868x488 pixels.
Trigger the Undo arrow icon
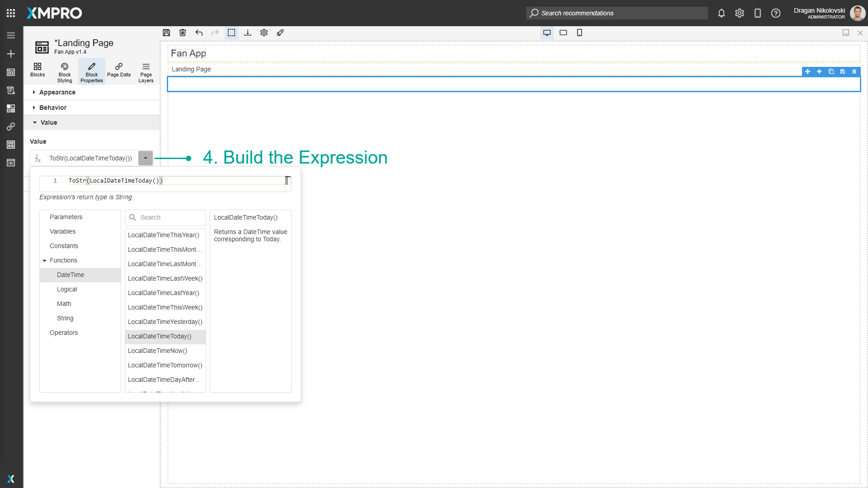coord(199,33)
